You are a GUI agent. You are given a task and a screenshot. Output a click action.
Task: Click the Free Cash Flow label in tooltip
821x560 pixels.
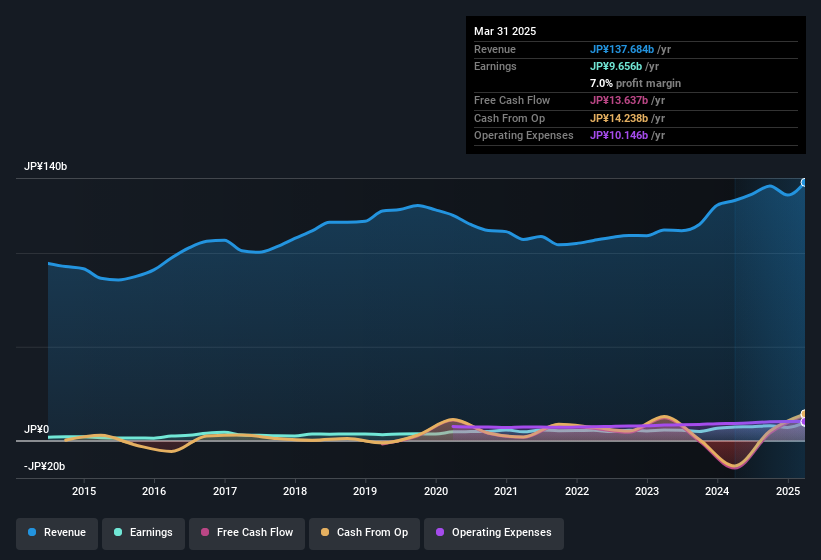[x=512, y=100]
